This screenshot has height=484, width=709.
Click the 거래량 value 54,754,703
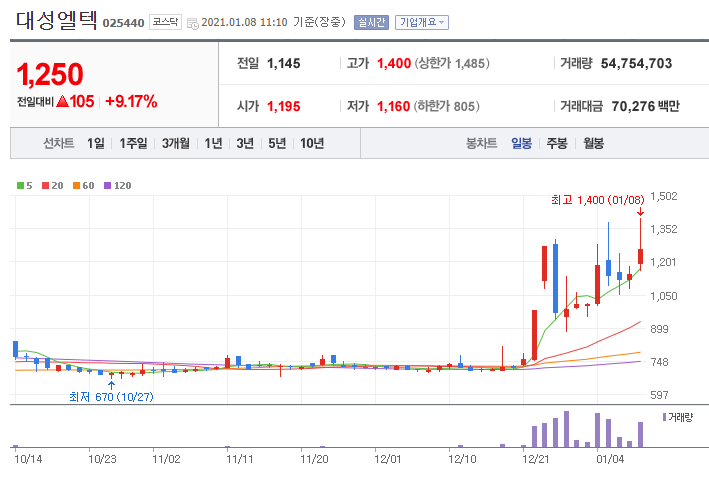pyautogui.click(x=636, y=63)
